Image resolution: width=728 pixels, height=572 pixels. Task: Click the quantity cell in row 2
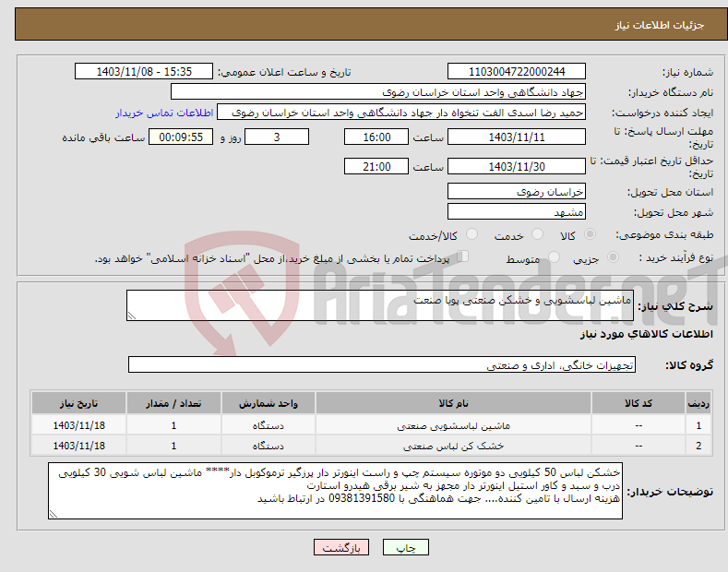pos(173,446)
